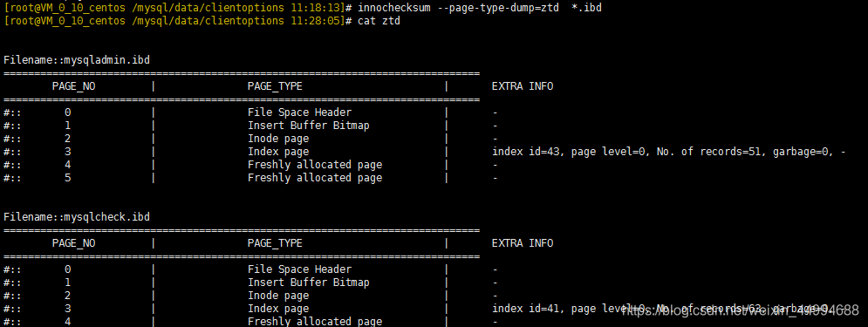Screen dimensions: 868x327
Task: Select 'File Space Header' under mysqlcheck.ibd
Action: [x=299, y=269]
